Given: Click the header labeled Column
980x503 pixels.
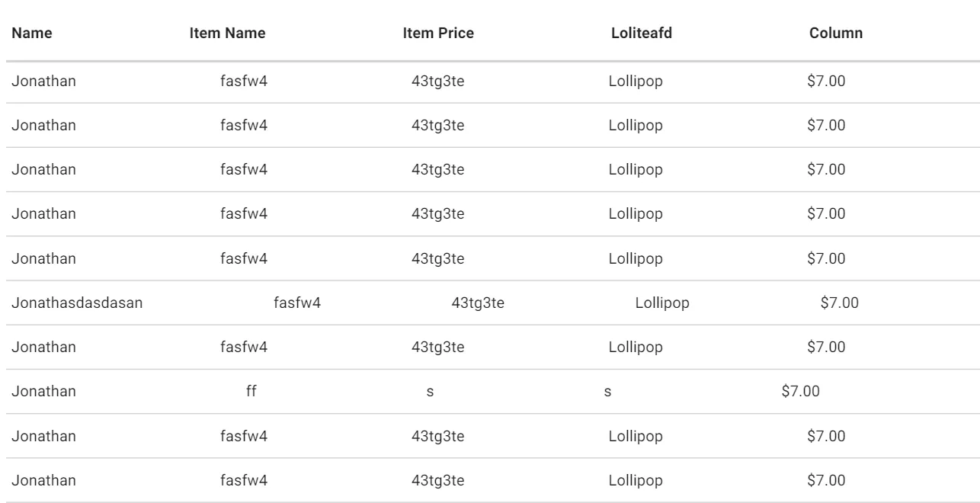Looking at the screenshot, I should point(836,34).
